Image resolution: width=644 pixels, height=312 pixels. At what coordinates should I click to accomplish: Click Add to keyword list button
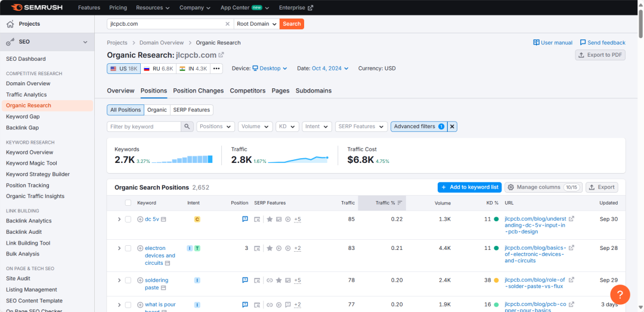point(469,187)
